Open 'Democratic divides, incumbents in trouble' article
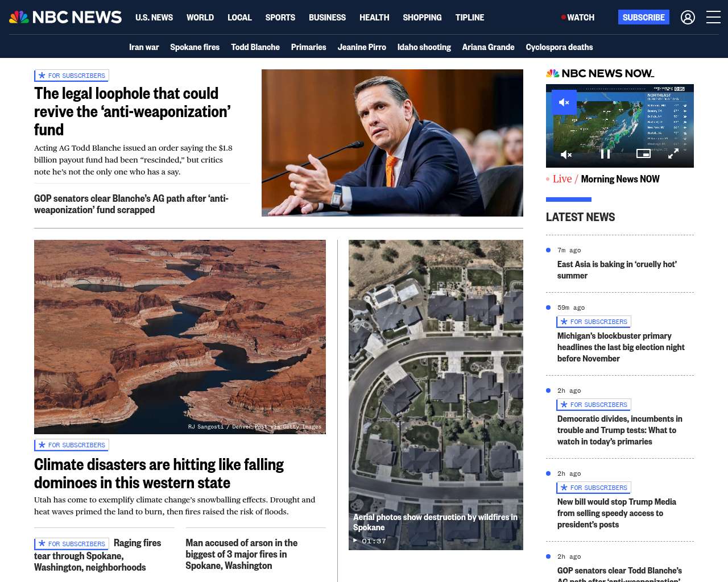The image size is (728, 582). (x=620, y=430)
